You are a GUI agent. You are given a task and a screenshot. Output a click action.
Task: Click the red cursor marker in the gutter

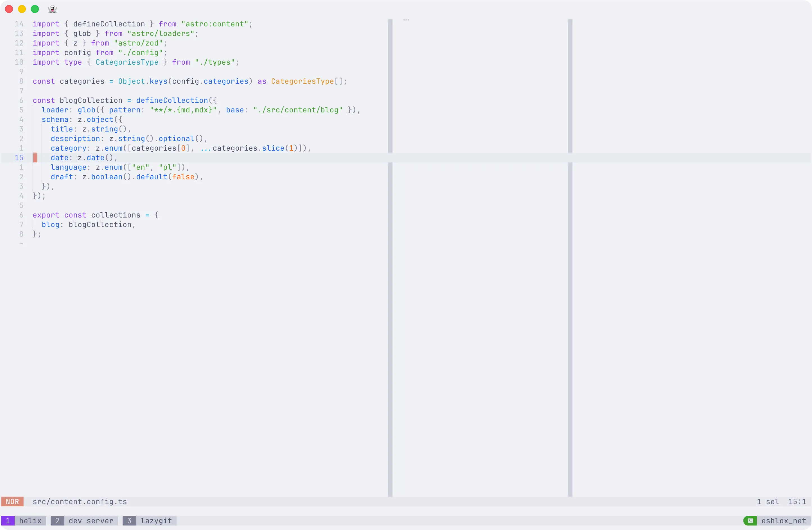click(35, 158)
